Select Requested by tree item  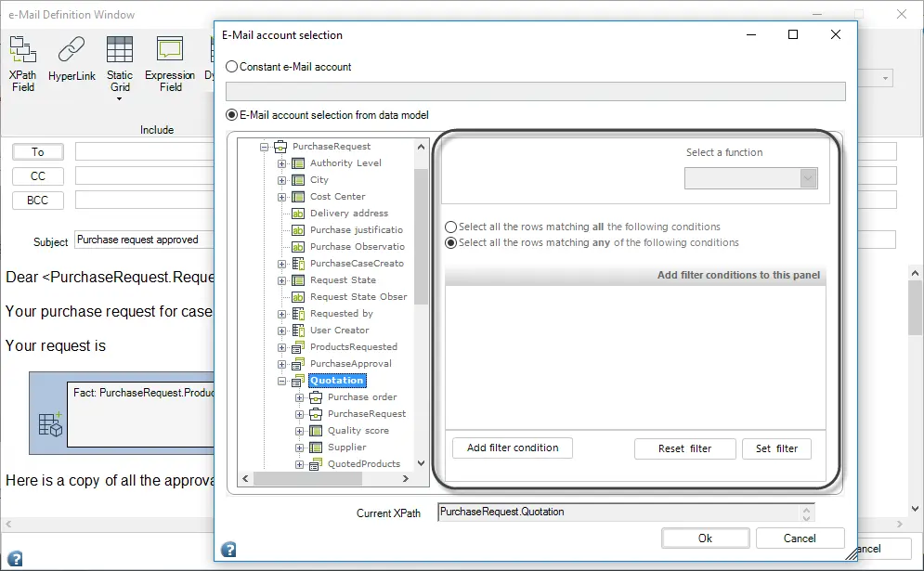click(342, 314)
